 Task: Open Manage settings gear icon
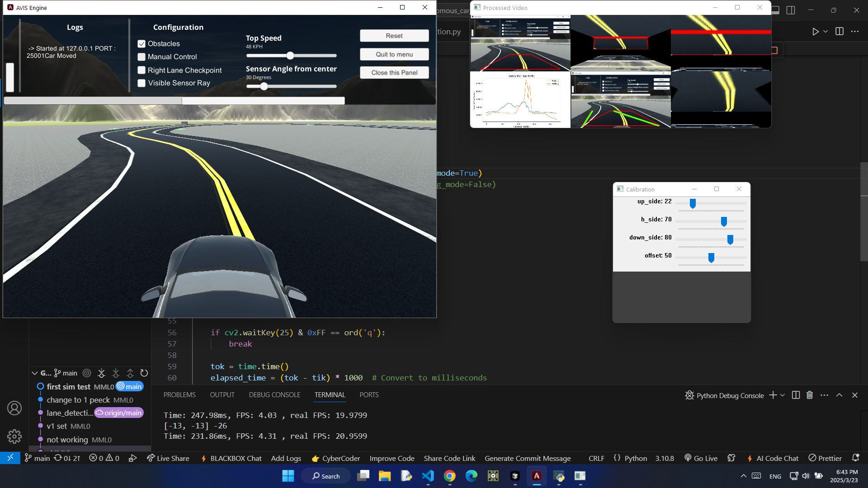tap(14, 436)
